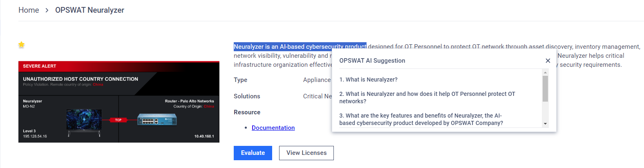Click the Solutions label
644x168 pixels.
pos(247,96)
